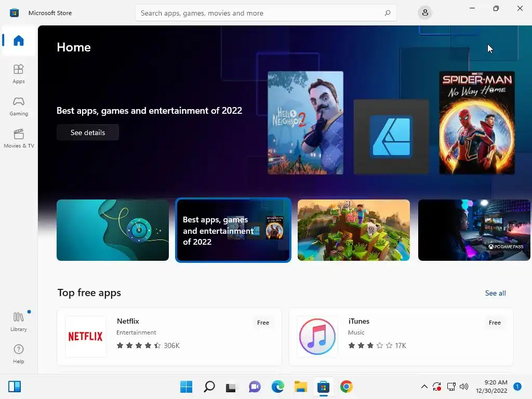Screen dimensions: 532x399
Task: Open File Explorer from the taskbar
Action: (301, 387)
